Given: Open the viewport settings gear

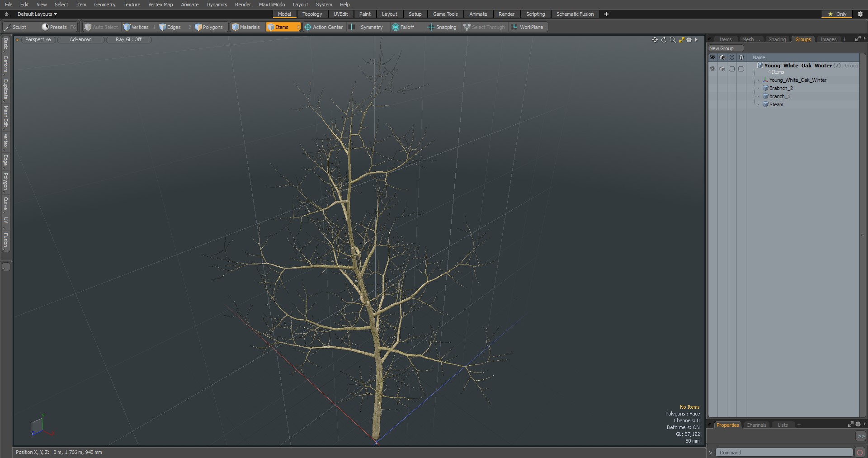Looking at the screenshot, I should [689, 40].
